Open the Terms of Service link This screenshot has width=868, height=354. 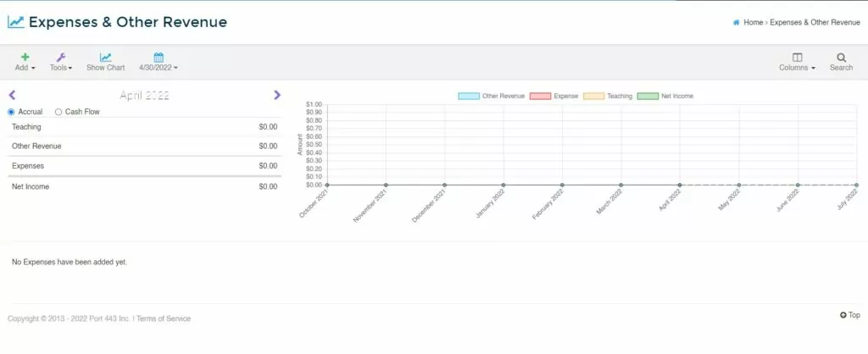point(164,318)
